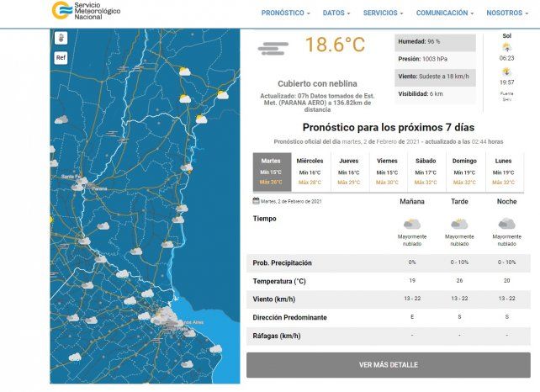The height and width of the screenshot is (392, 540).
Task: Open the Ref legend button on map
Action: tap(61, 58)
